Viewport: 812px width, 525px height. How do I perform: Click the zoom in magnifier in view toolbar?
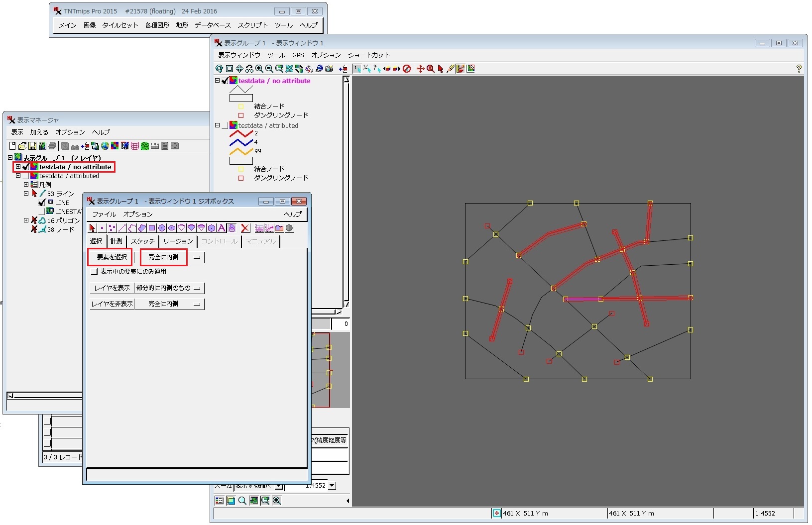259,69
